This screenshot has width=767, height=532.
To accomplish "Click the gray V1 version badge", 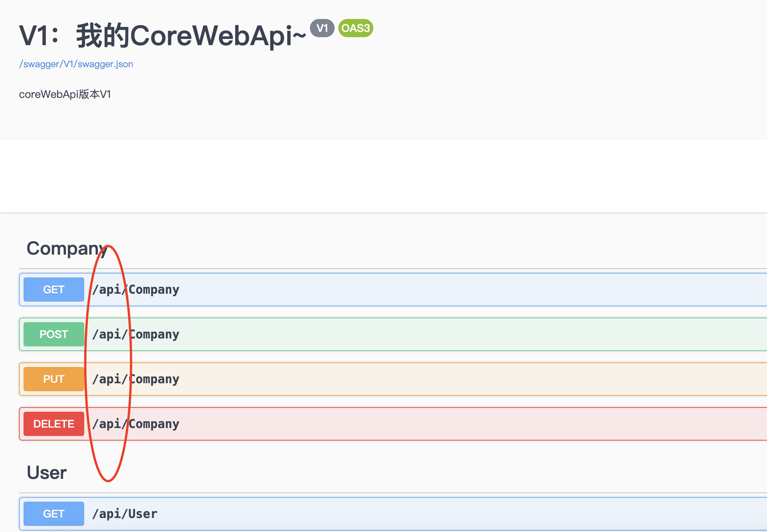I will coord(322,27).
